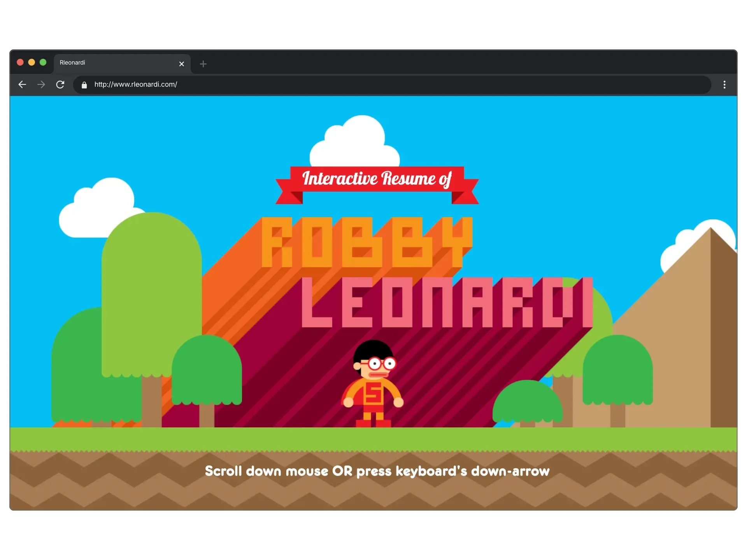Screen dimensions: 747x560
Task: Click the pink LEONARDI title text
Action: click(447, 303)
